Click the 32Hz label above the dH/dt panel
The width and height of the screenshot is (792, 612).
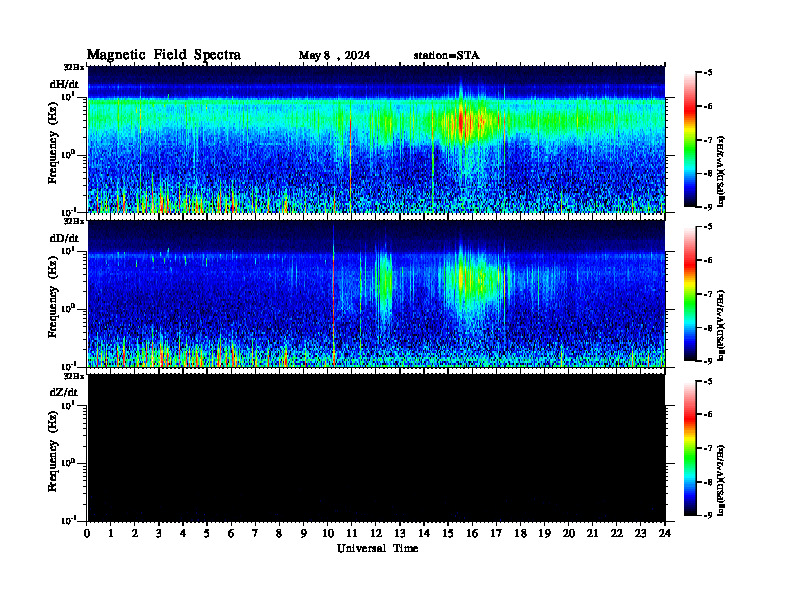[74, 67]
